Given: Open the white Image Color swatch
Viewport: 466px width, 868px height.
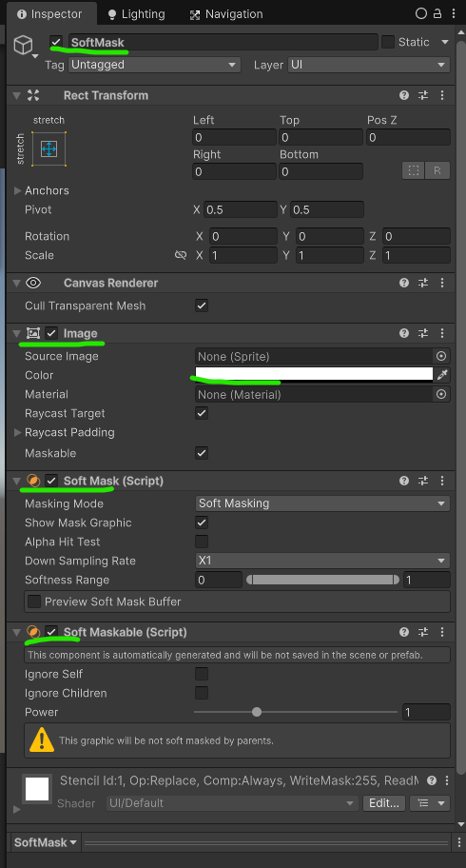Looking at the screenshot, I should (314, 375).
